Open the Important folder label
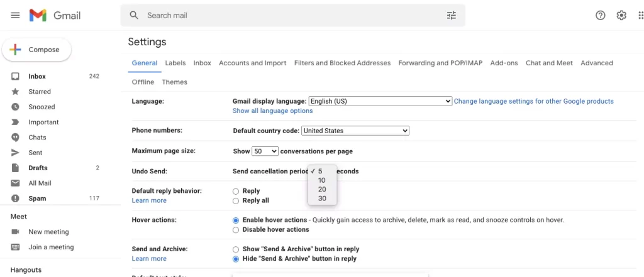Screen dimensions: 644x277 43,122
